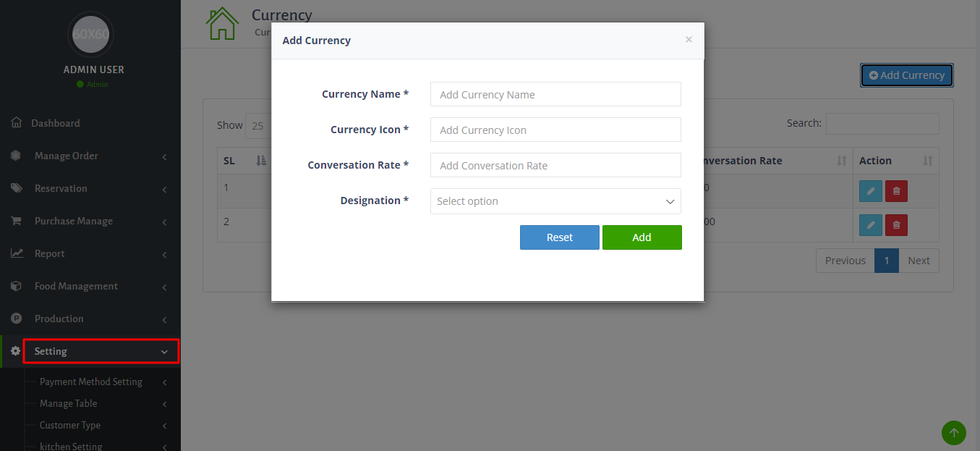Focus the Conversation Rate field
The height and width of the screenshot is (451, 980).
pyautogui.click(x=555, y=165)
